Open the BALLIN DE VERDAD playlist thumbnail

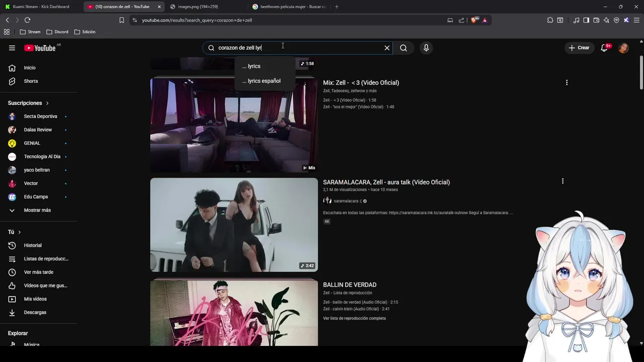(234, 313)
